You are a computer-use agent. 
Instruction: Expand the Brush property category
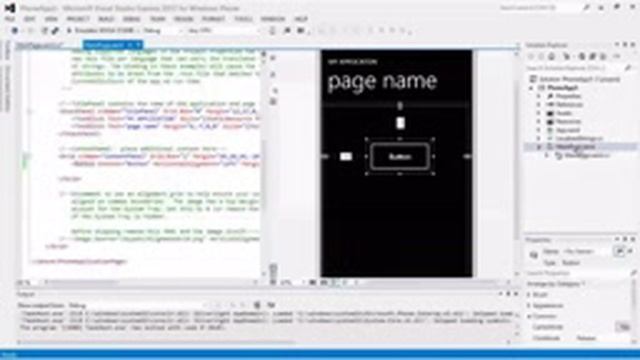(529, 295)
